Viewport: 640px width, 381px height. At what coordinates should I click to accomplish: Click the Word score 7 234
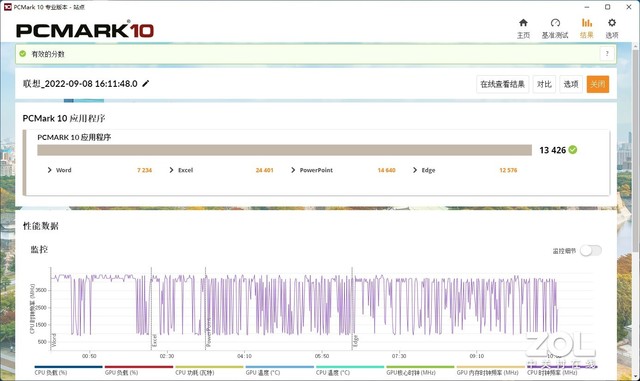point(144,170)
